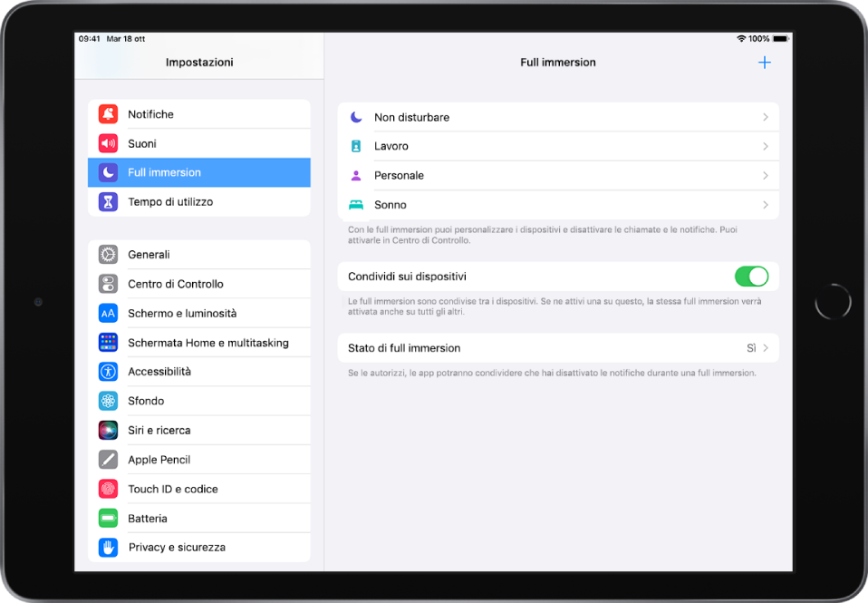Image resolution: width=868 pixels, height=603 pixels.
Task: Open the Personale focus chevron
Action: click(767, 175)
